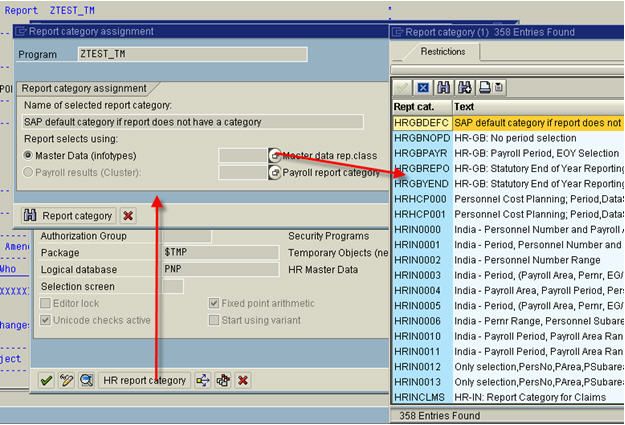
Task: Select row HRGBNOPD No period selection
Action: [x=508, y=138]
